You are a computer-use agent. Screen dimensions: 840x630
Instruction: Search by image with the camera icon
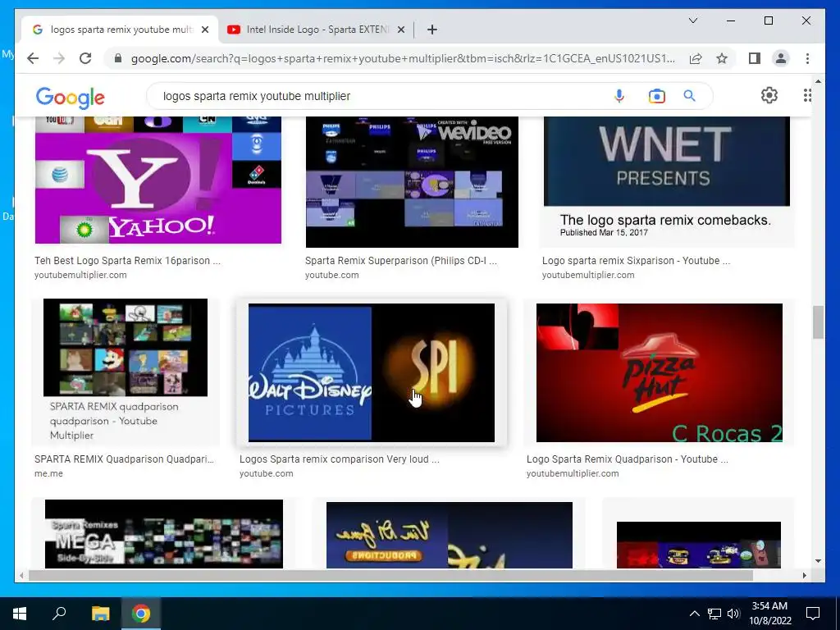coord(656,96)
